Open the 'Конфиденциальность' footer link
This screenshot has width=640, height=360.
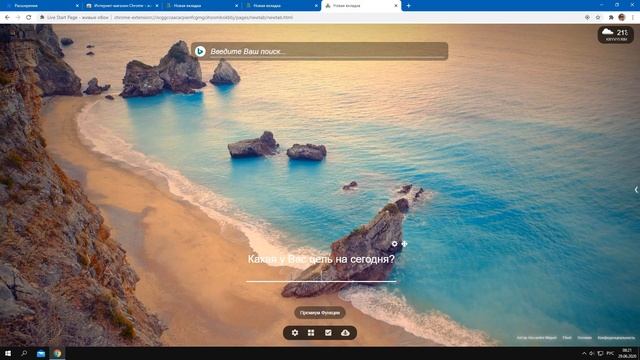(616, 338)
